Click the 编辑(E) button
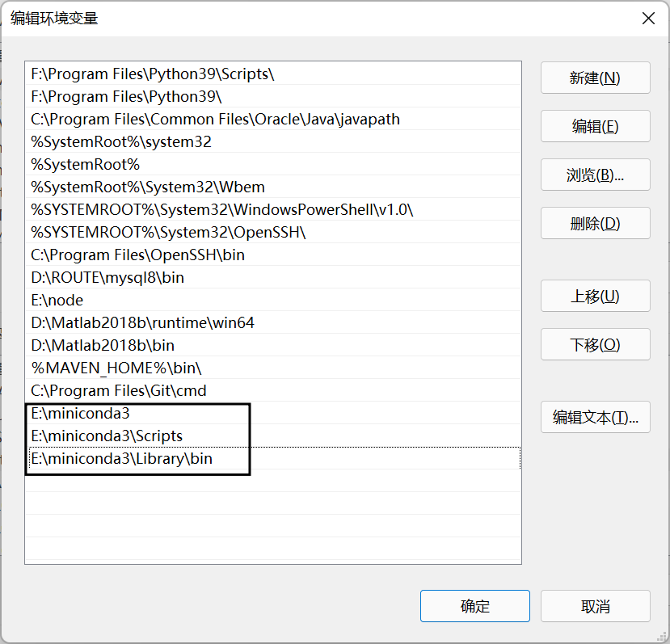Viewport: 670px width, 644px height. point(595,126)
